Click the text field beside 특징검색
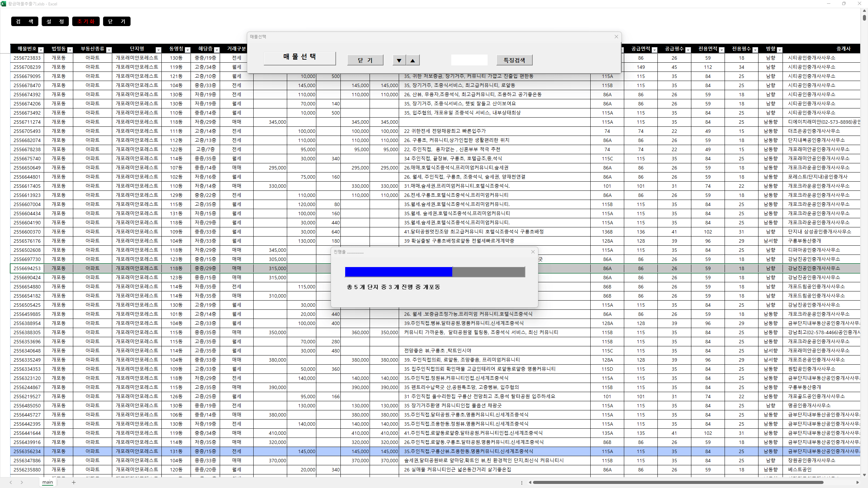The image size is (868, 488). (x=469, y=60)
